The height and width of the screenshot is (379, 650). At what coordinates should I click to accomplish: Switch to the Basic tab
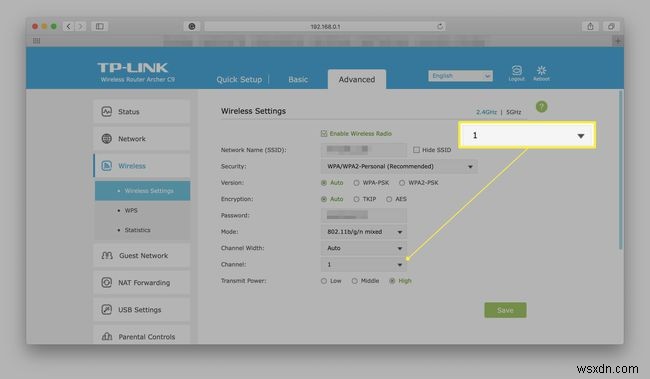tap(298, 80)
